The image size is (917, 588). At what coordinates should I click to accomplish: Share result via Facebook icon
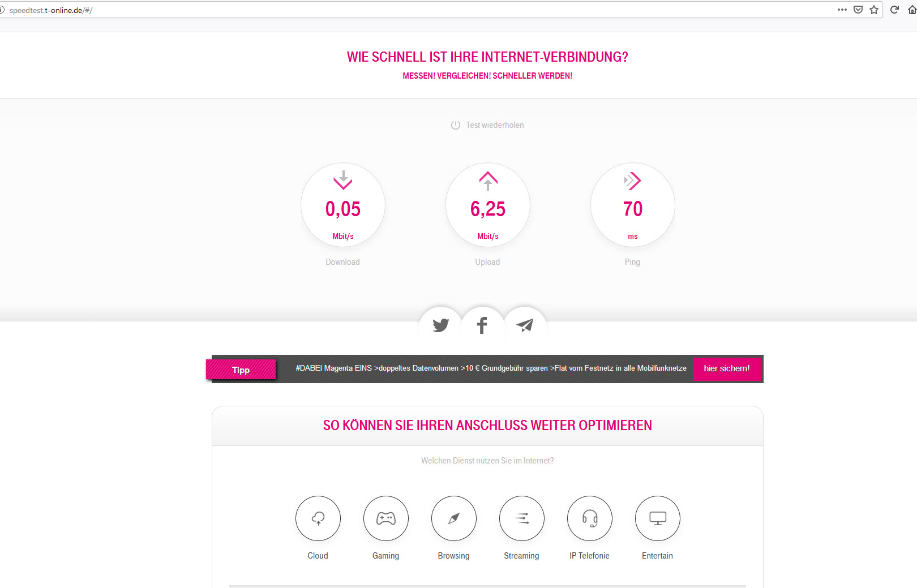tap(482, 325)
